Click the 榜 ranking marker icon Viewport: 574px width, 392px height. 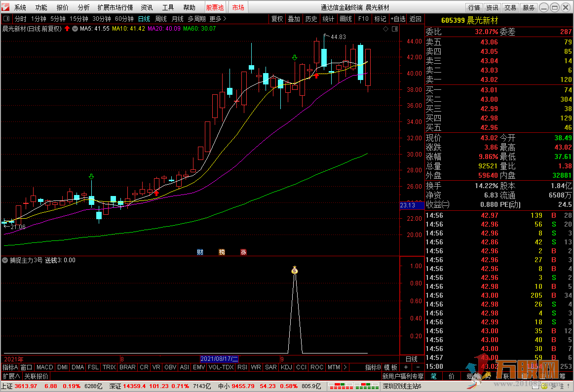coord(222,252)
